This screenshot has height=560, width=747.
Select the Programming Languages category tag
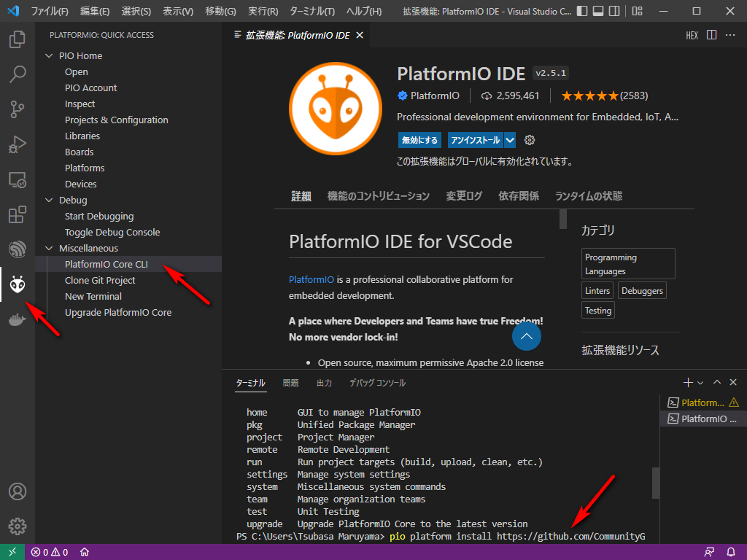pyautogui.click(x=628, y=264)
